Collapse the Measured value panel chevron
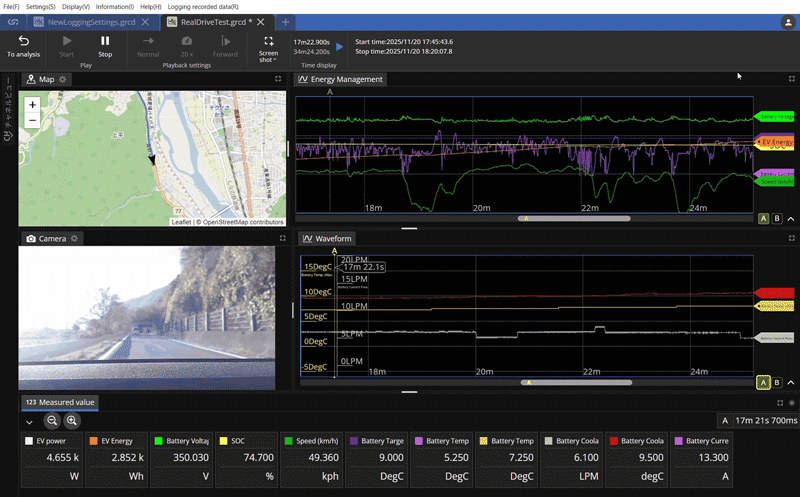Viewport: 800px width, 497px height. [29, 422]
